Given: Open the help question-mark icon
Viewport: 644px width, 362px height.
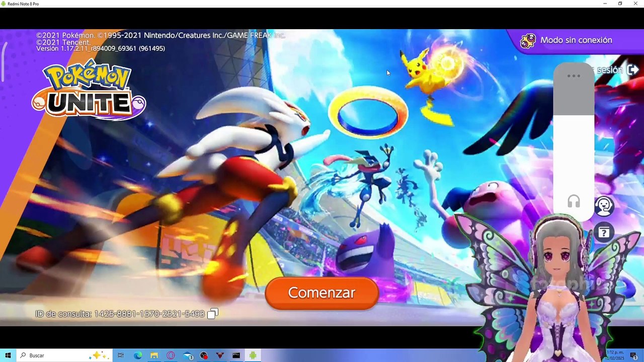Looking at the screenshot, I should (604, 232).
